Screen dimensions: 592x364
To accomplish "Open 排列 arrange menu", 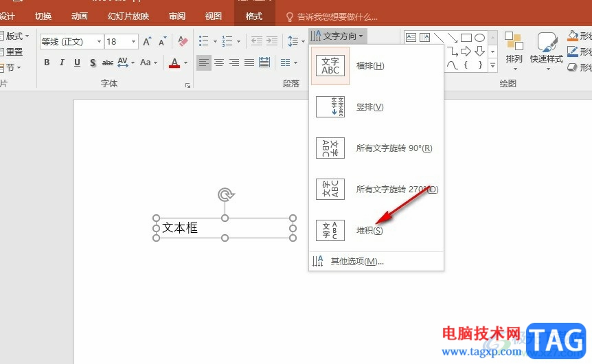I will coord(514,51).
